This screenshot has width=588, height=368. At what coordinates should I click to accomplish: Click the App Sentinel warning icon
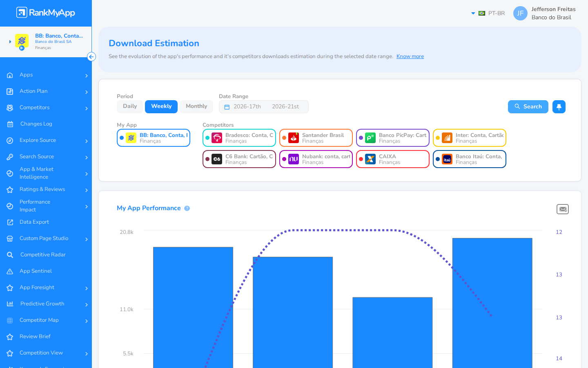pos(10,271)
